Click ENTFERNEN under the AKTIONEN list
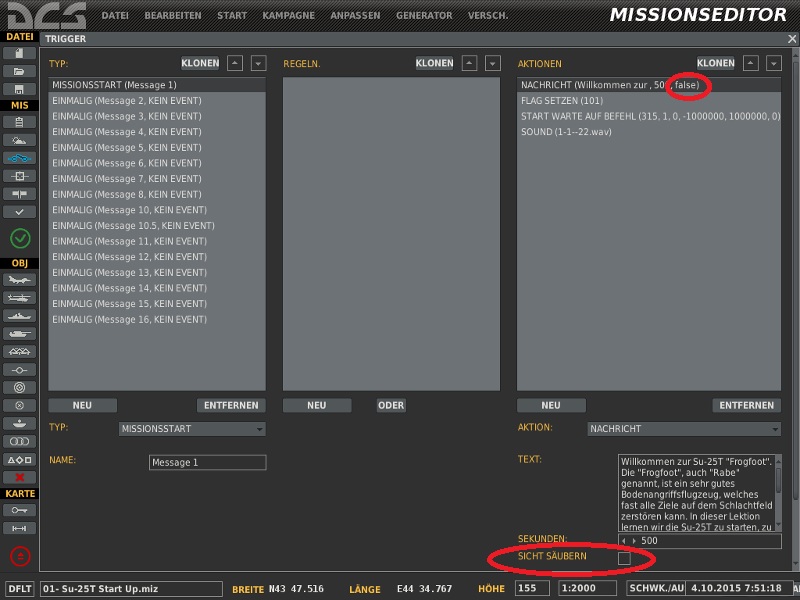800x600 pixels. tap(746, 406)
